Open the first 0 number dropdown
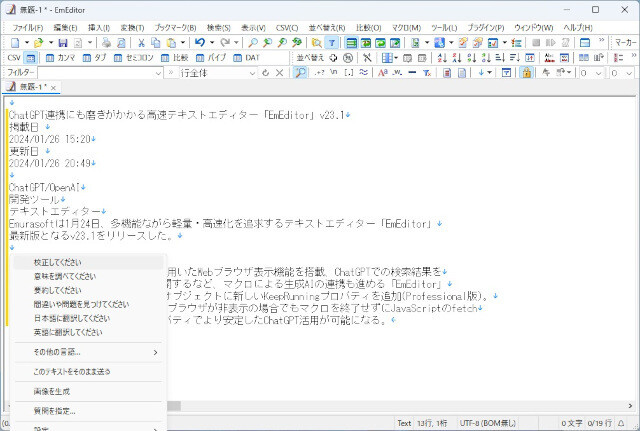Image resolution: width=640 pixels, height=431 pixels. (598, 73)
